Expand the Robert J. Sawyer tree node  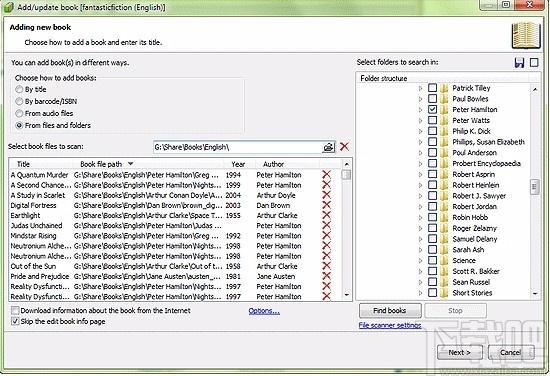[x=421, y=196]
